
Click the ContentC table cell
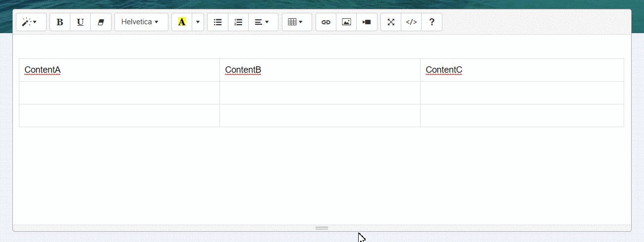(522, 70)
